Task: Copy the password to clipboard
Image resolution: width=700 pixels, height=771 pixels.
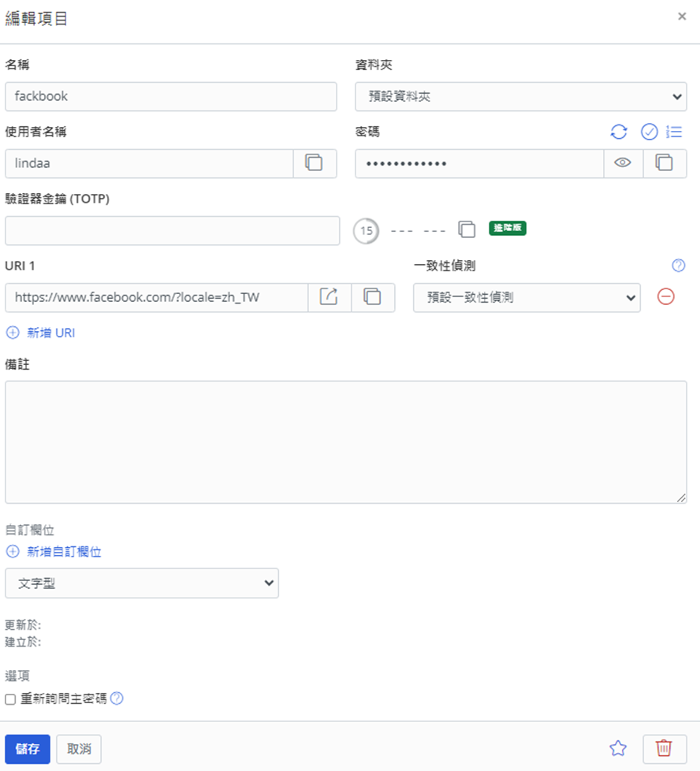Action: point(664,163)
